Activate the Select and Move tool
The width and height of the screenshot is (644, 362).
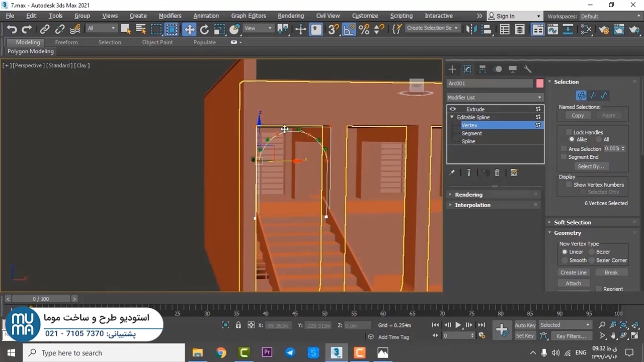point(189,29)
